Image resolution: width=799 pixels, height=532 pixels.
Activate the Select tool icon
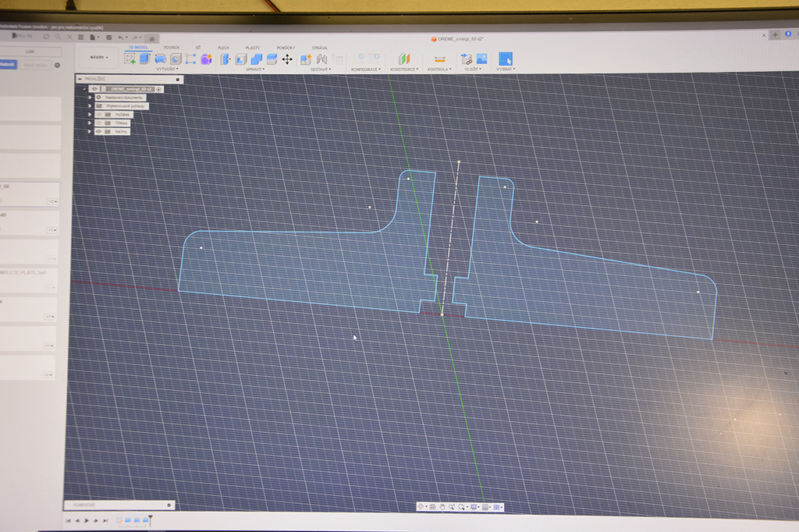pos(506,59)
